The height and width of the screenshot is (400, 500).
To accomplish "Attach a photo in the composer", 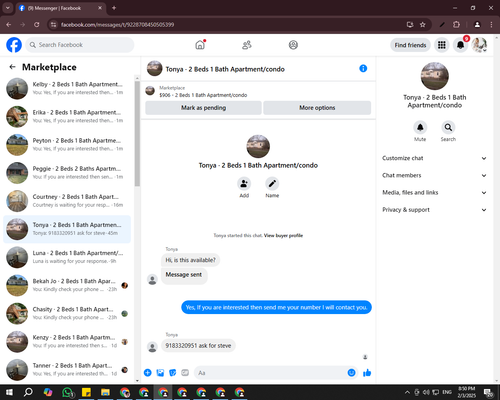I will (x=160, y=373).
